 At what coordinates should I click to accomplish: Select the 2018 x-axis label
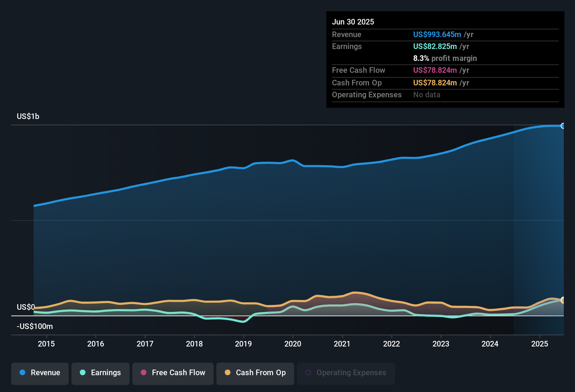194,344
